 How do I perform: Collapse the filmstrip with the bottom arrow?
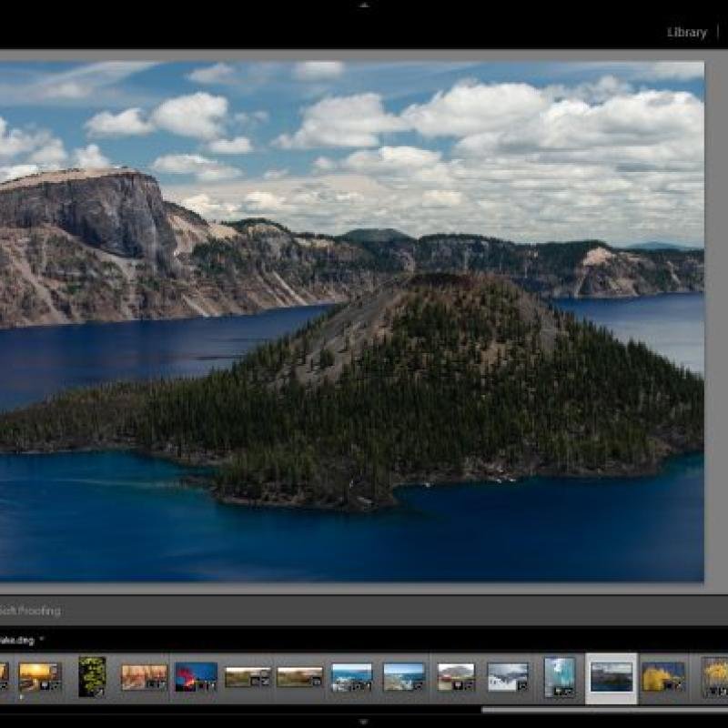pyautogui.click(x=363, y=722)
